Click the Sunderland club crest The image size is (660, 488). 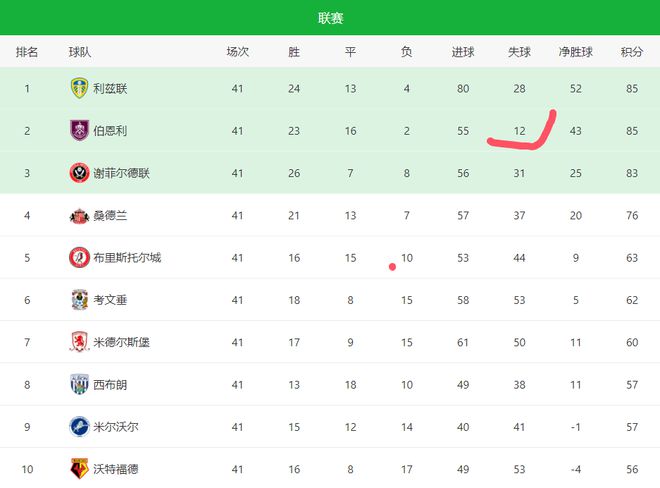[79, 216]
